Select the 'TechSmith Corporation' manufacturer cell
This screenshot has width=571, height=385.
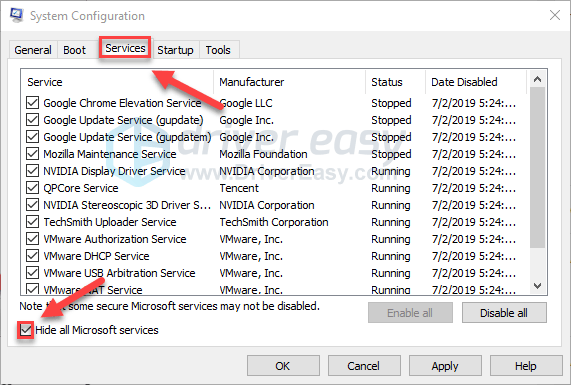(274, 222)
